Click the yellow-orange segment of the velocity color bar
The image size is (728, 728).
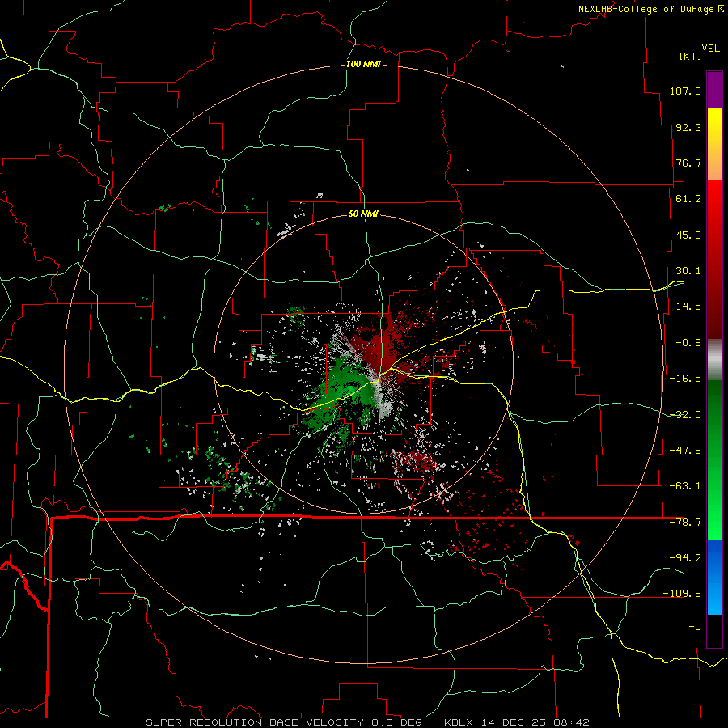click(714, 144)
